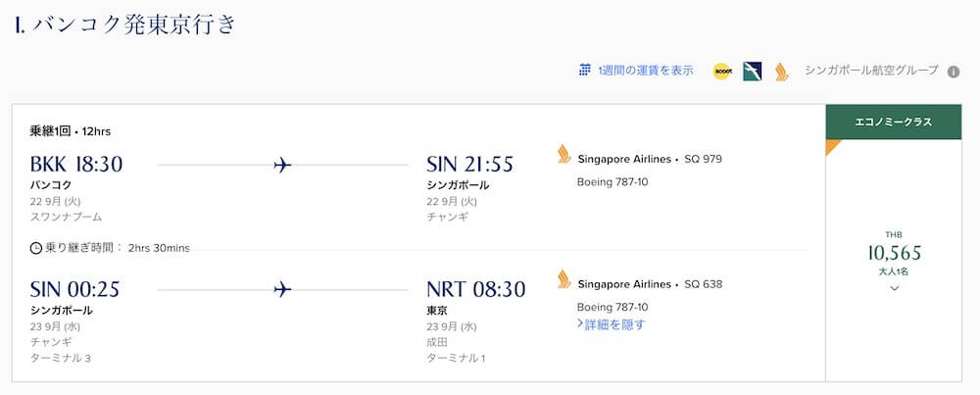Open 1週間の運賃を表示 link

tap(645, 71)
